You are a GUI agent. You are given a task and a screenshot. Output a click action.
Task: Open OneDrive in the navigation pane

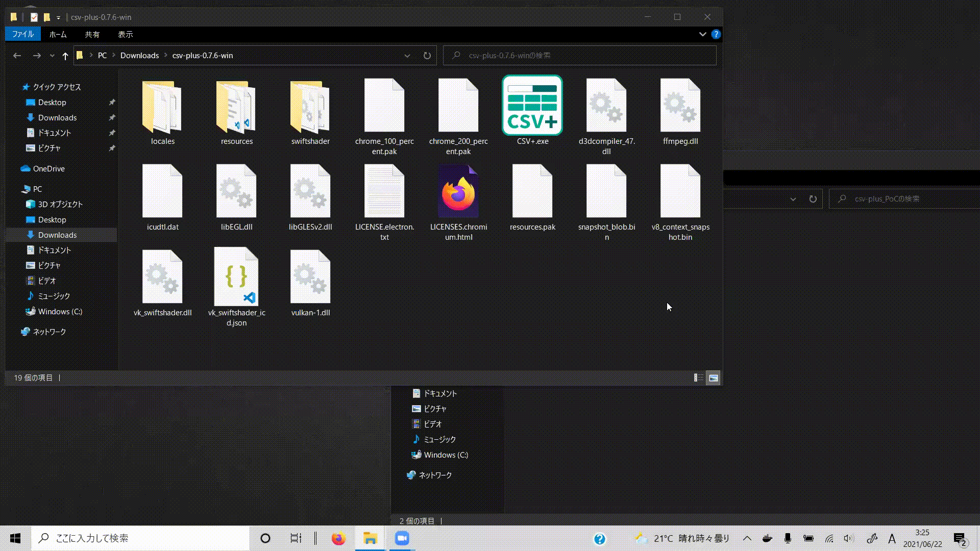click(x=48, y=168)
